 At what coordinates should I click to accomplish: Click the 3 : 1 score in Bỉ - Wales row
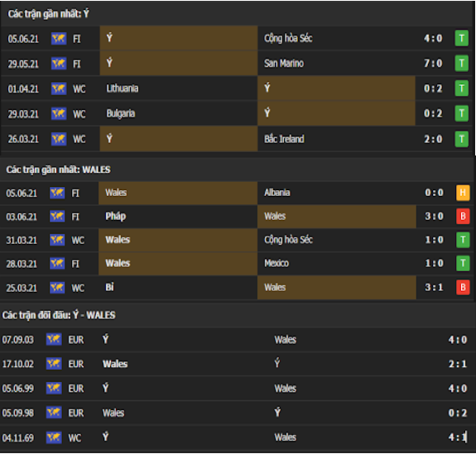(x=434, y=287)
